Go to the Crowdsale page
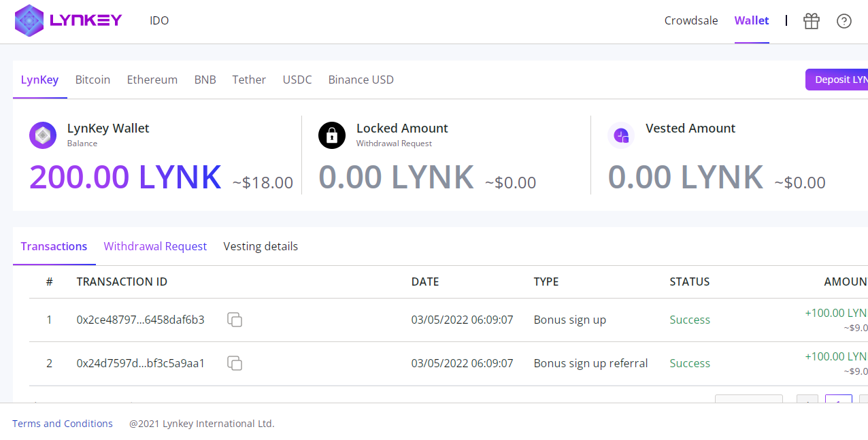The image size is (868, 440). (x=691, y=20)
